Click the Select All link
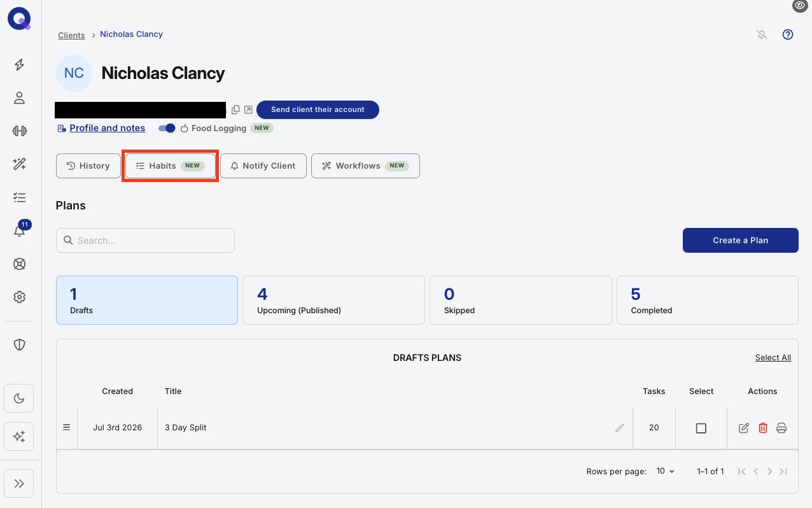 click(x=773, y=358)
